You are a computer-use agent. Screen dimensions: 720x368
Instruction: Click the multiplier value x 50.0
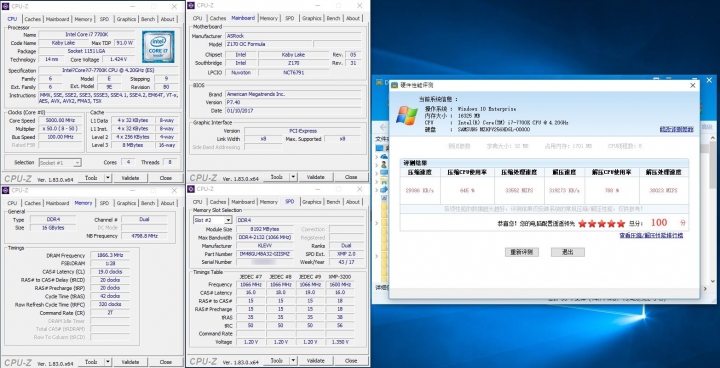(61, 129)
